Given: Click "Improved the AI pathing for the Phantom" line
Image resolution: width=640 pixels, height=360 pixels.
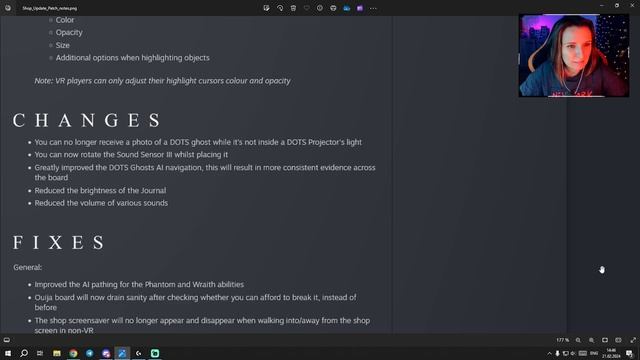Looking at the screenshot, I should tap(139, 284).
